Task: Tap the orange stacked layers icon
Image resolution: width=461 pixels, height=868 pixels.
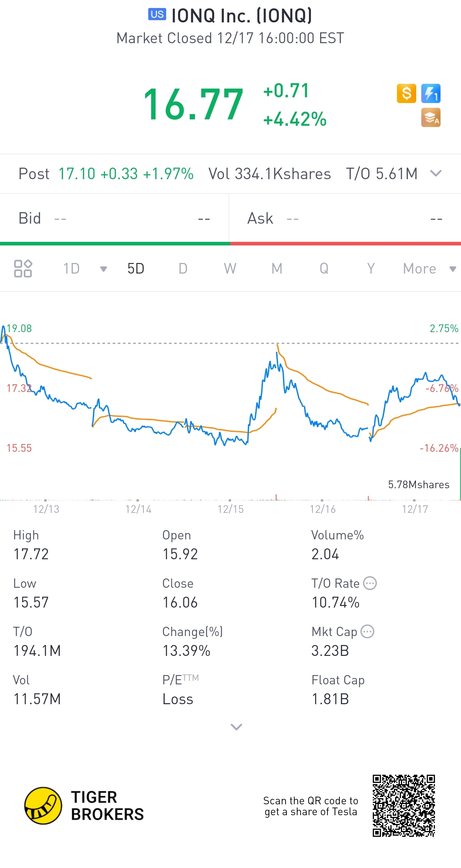Action: pyautogui.click(x=431, y=117)
